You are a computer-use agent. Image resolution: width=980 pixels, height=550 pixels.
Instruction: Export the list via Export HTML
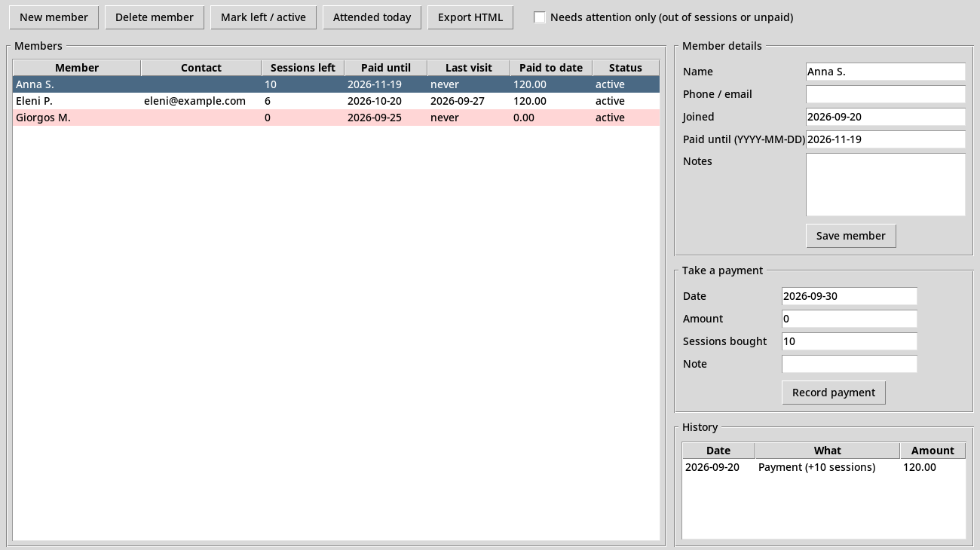click(x=470, y=17)
